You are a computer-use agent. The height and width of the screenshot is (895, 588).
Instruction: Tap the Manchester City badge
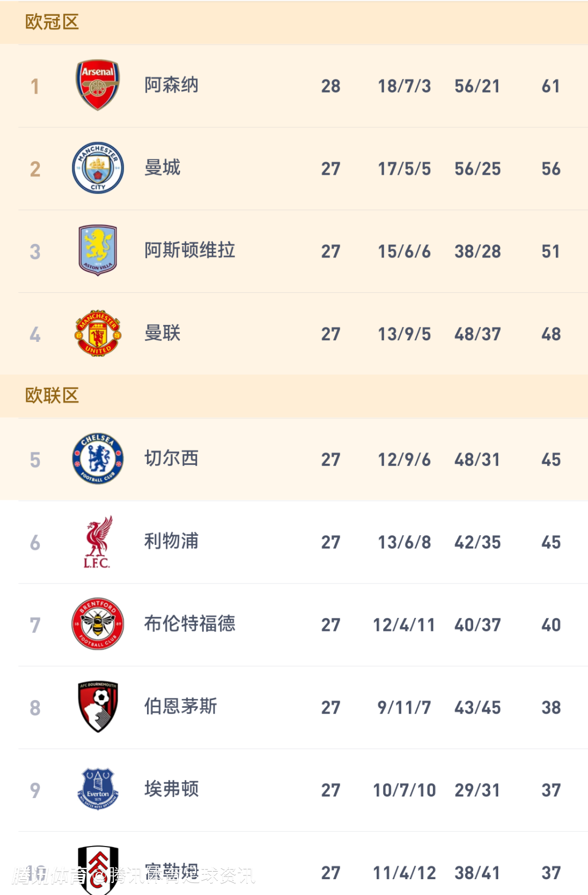pos(98,168)
